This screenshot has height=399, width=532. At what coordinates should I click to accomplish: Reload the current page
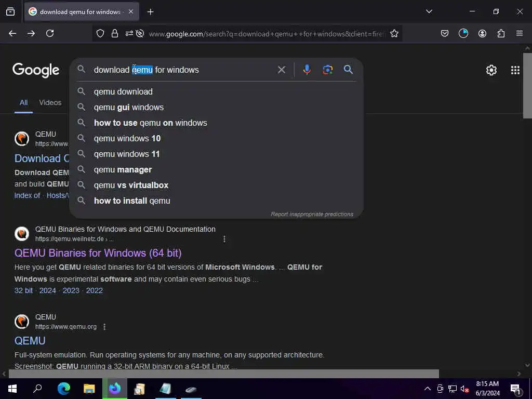click(x=50, y=33)
